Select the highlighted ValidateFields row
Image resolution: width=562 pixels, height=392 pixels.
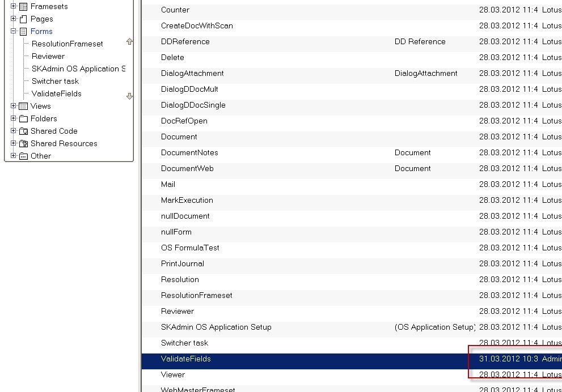click(185, 359)
